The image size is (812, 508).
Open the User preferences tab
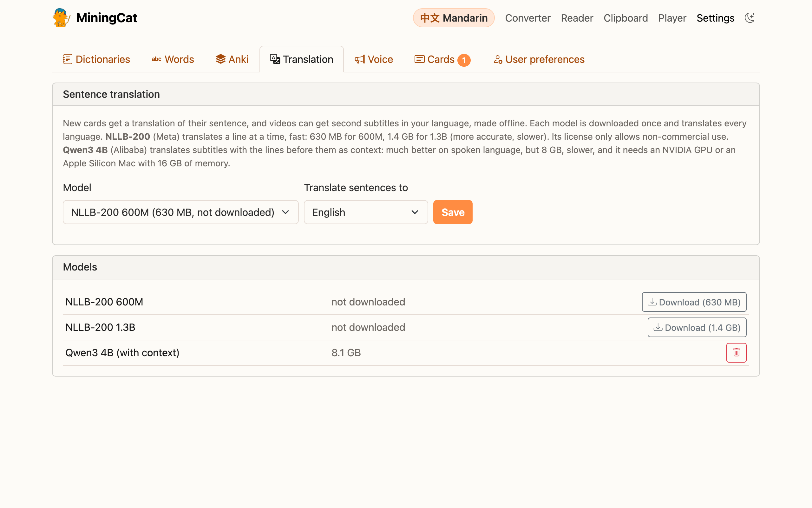539,59
